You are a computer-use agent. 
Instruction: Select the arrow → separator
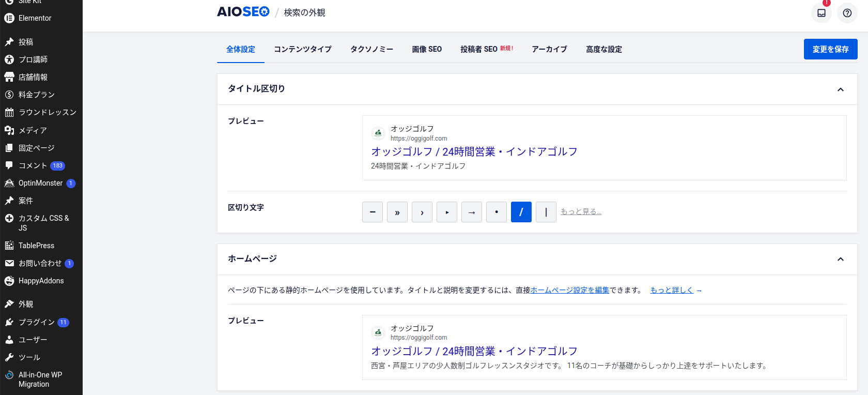coord(472,212)
